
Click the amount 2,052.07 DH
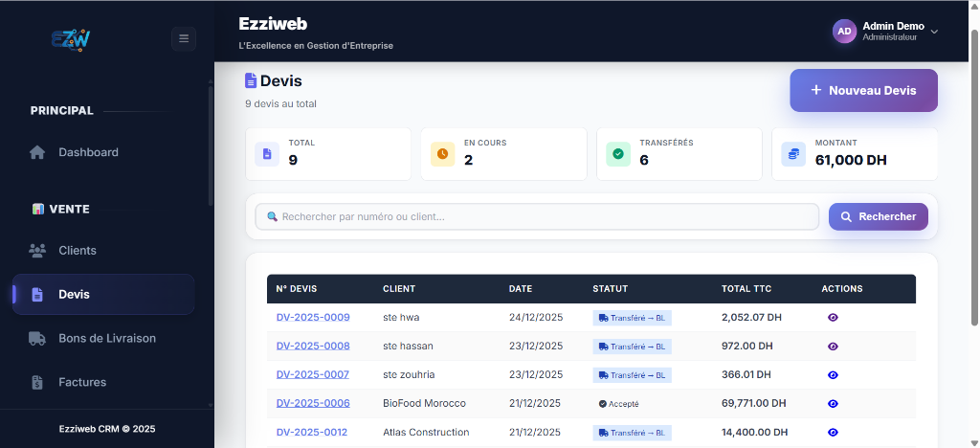(x=752, y=318)
